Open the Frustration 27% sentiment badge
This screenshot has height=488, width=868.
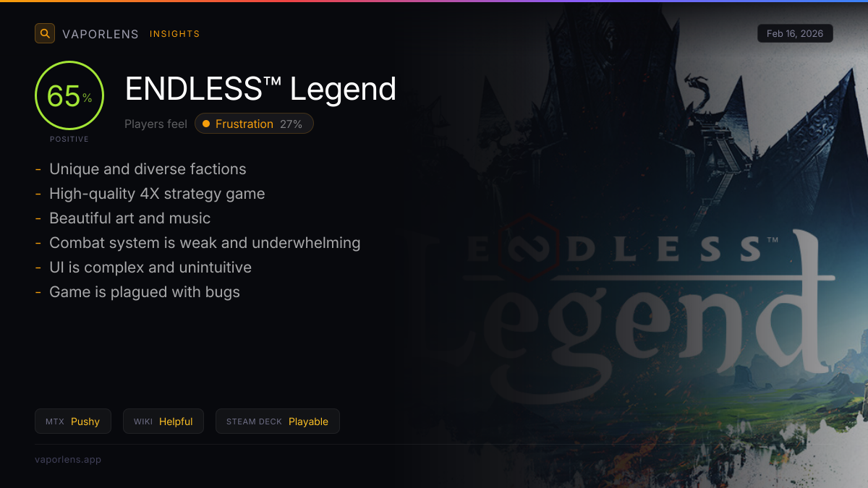pyautogui.click(x=254, y=124)
